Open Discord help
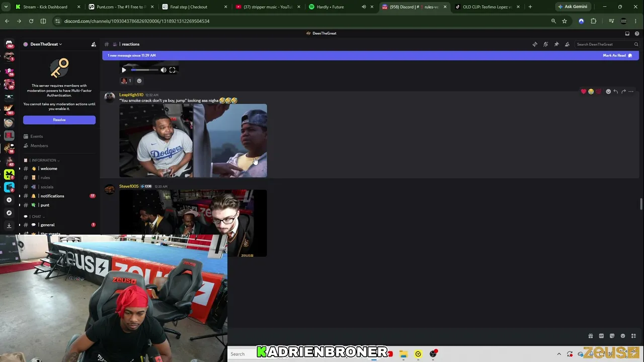Image resolution: width=644 pixels, height=362 pixels. [x=636, y=33]
